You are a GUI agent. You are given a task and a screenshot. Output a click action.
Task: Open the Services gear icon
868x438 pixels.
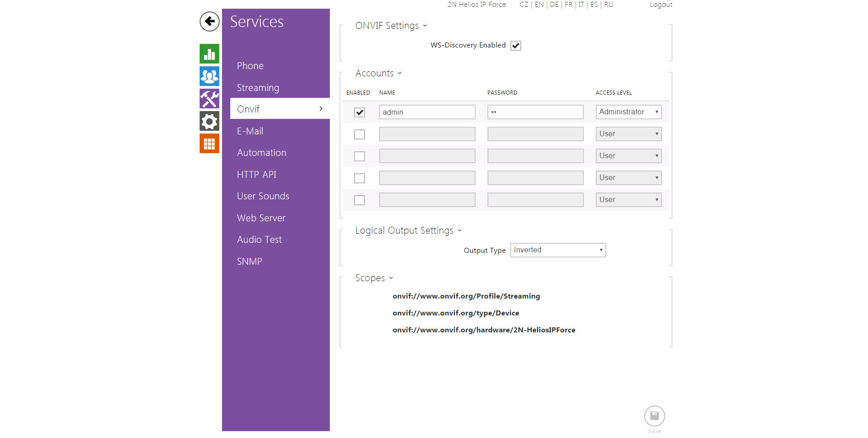pyautogui.click(x=209, y=121)
